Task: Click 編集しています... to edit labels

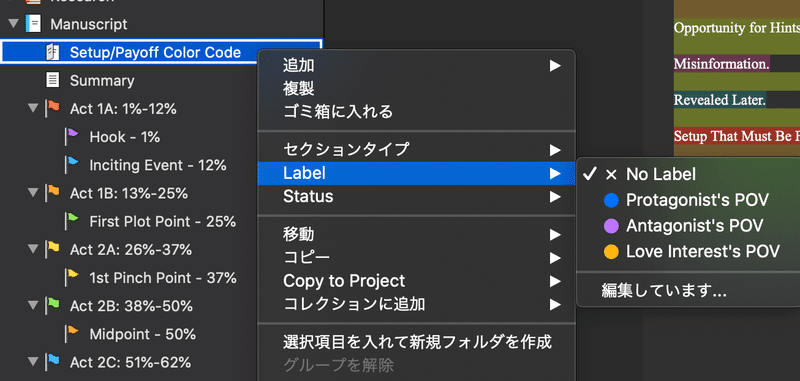Action: coord(664,292)
